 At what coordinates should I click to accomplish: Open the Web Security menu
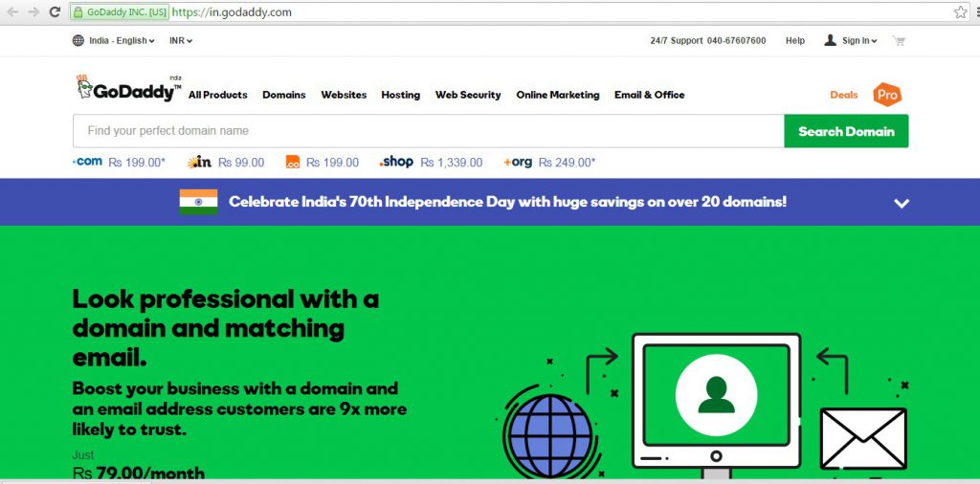(468, 95)
